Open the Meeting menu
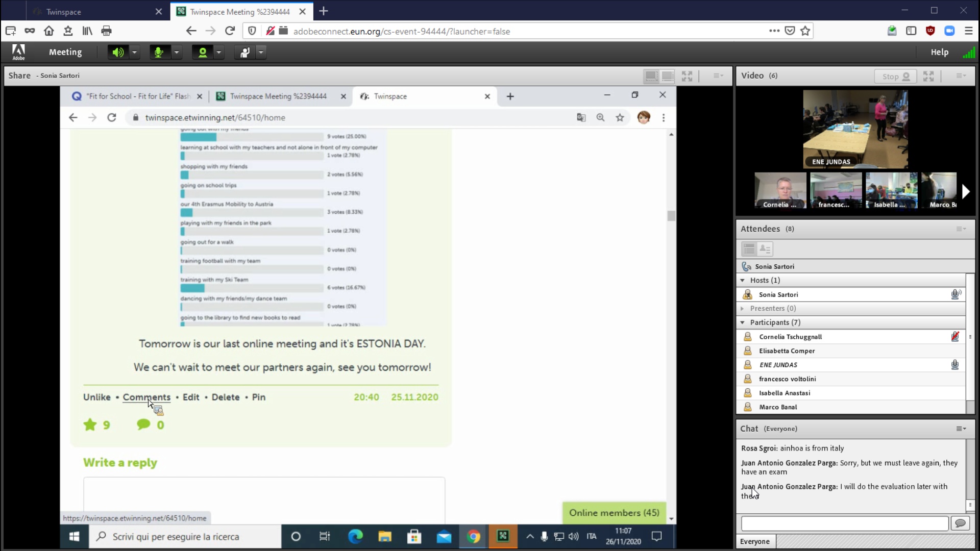Image resolution: width=980 pixels, height=551 pixels. coord(65,52)
